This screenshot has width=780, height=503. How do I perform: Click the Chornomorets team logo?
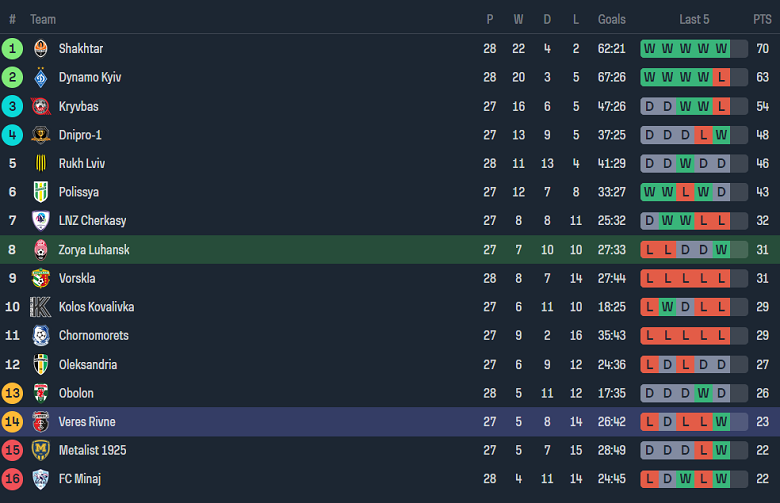pyautogui.click(x=41, y=335)
